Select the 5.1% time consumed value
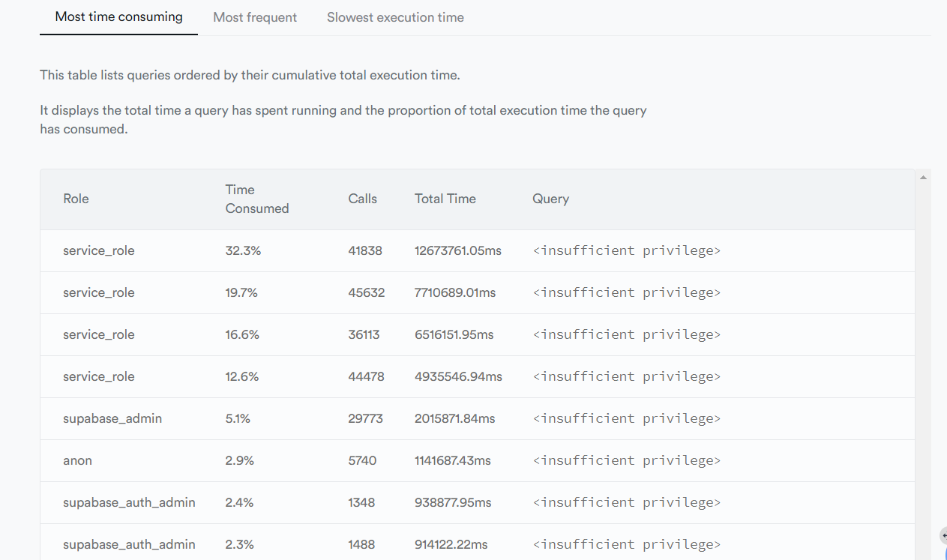947x560 pixels. [x=238, y=418]
